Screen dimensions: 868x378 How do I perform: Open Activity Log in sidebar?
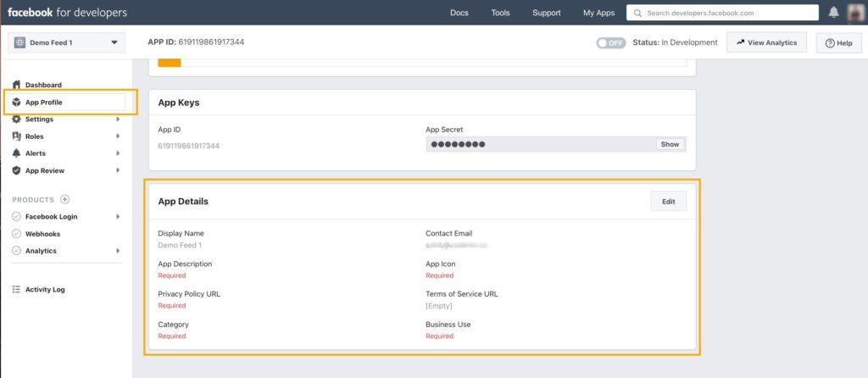(x=45, y=290)
